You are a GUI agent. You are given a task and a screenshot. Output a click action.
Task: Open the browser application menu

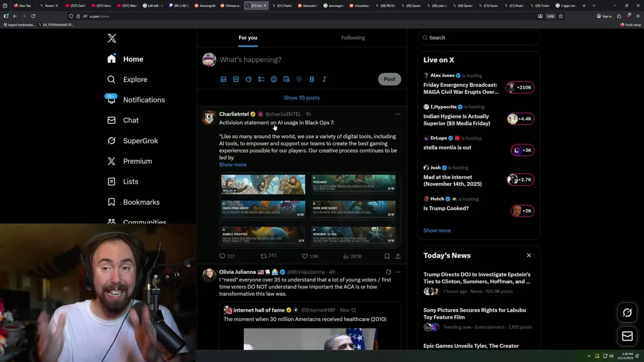coord(638,16)
